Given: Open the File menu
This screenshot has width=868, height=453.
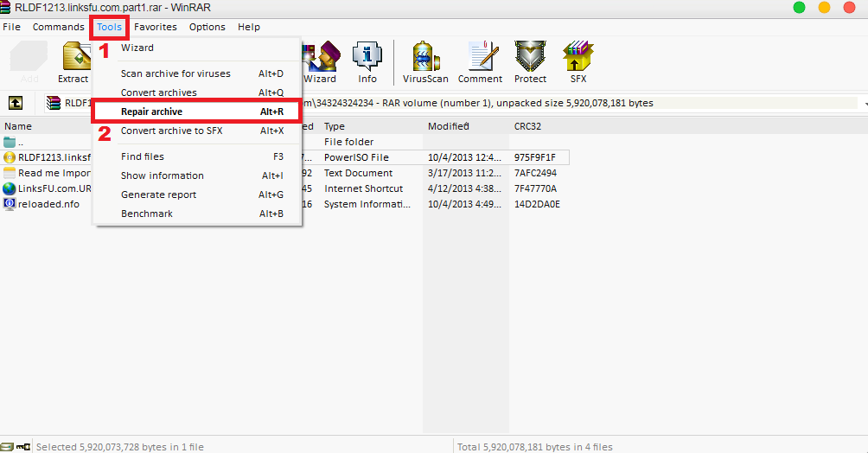Looking at the screenshot, I should (x=11, y=27).
